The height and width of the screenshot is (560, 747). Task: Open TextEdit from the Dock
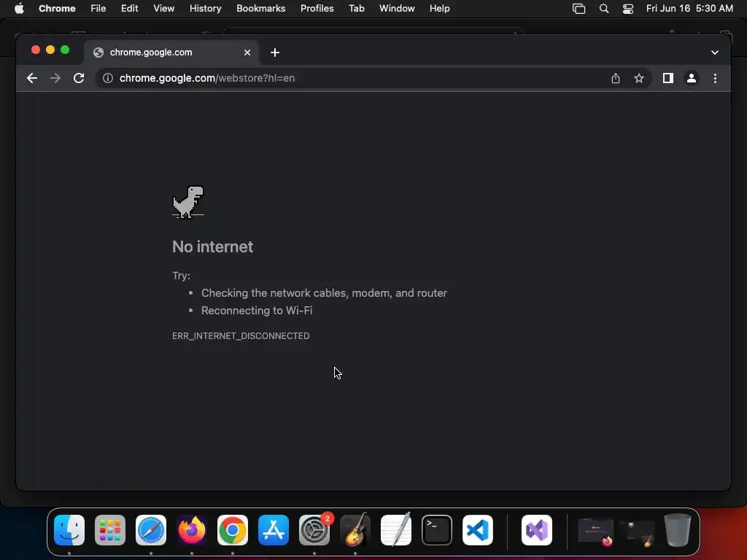tap(396, 530)
